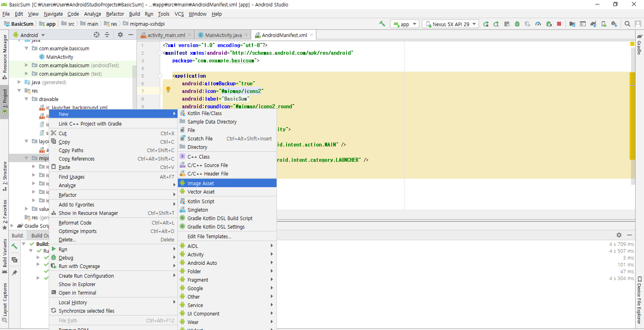Expand the Activity submenu arrow
The height and width of the screenshot is (330, 644).
[272, 254]
